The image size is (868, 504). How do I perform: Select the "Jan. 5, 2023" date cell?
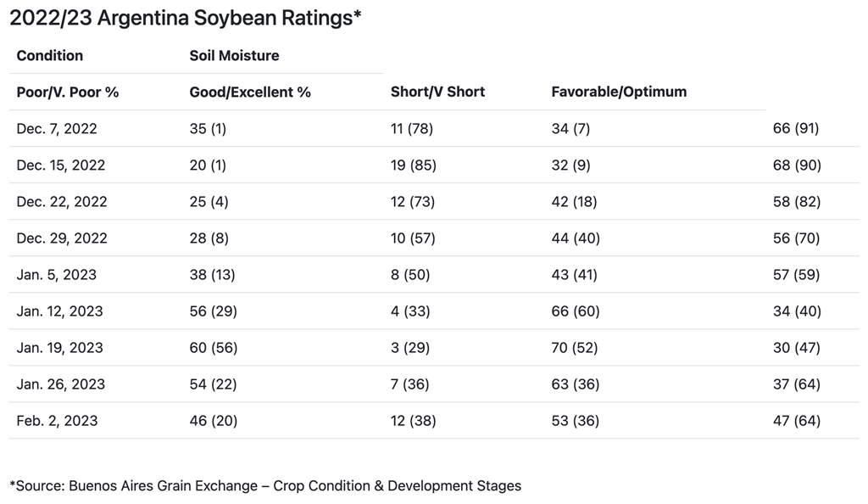coord(57,275)
